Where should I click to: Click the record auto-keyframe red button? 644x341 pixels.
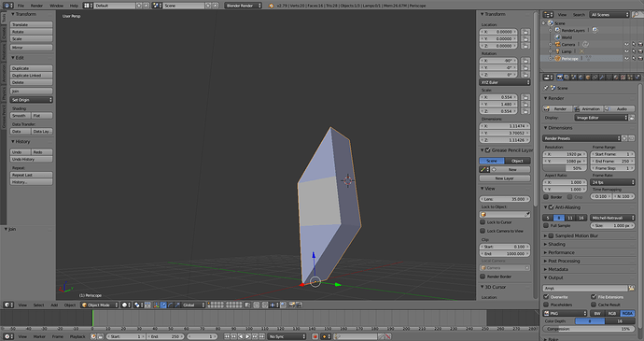(315, 336)
